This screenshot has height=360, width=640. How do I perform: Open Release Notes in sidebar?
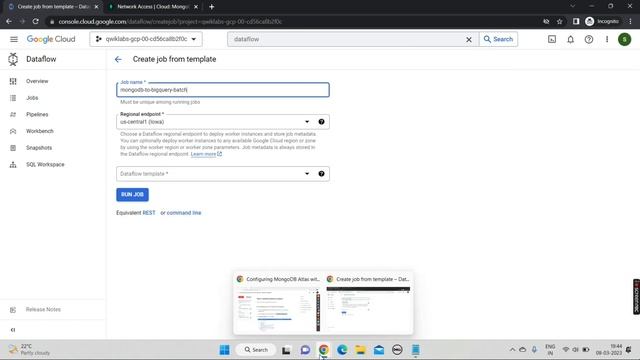43,309
